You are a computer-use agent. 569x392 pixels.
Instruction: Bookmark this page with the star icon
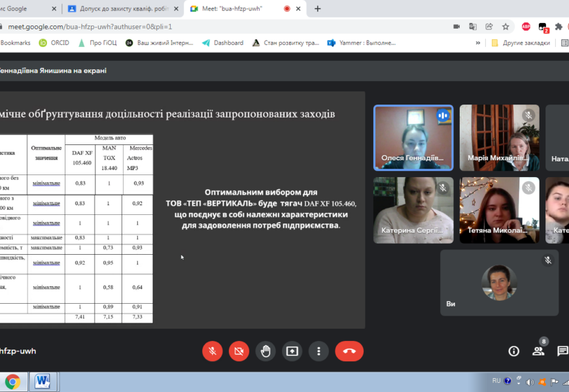(506, 27)
